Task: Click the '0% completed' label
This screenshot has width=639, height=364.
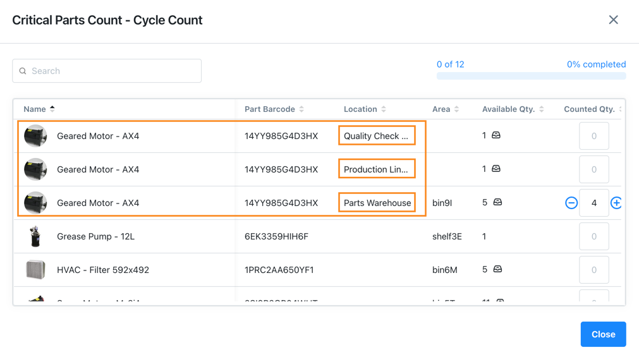Action: (x=596, y=64)
